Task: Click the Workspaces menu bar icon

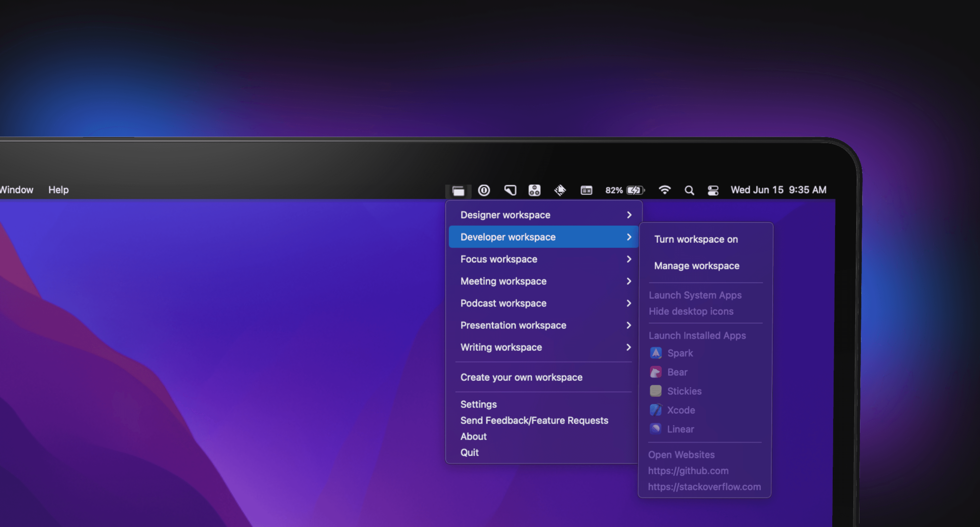Action: (x=458, y=191)
